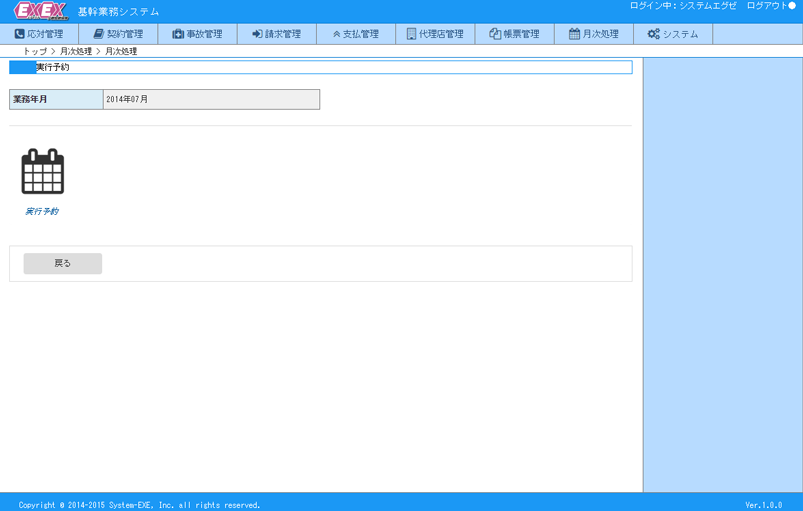Screen dimensions: 803x511
Task: Open 代理店管理 via its building icon
Action: click(411, 34)
